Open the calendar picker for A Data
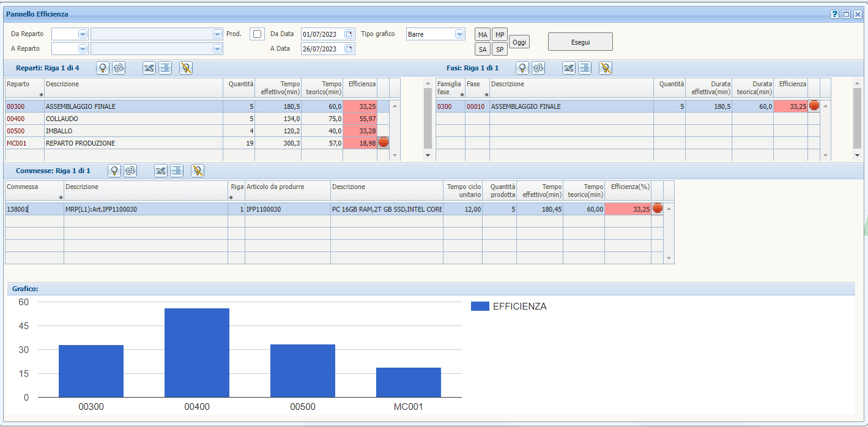The width and height of the screenshot is (868, 427). coord(349,49)
